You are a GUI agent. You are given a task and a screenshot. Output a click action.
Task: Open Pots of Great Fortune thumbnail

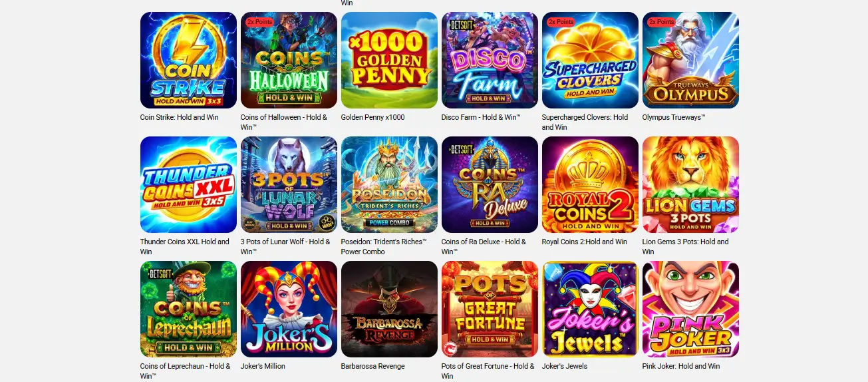click(490, 309)
